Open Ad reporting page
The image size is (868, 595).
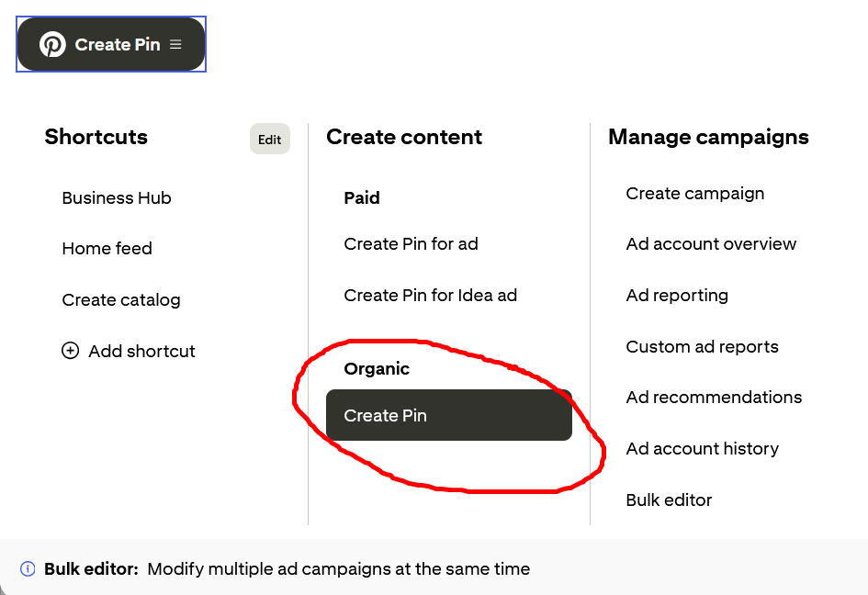tap(677, 295)
